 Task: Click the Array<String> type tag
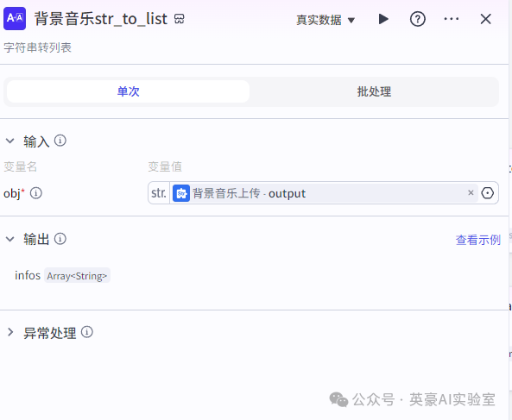click(77, 276)
